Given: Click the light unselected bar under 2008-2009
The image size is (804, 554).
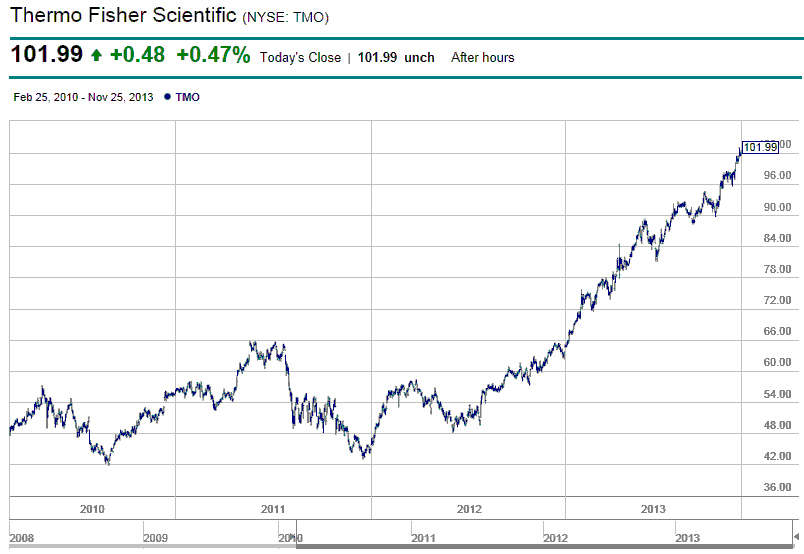Looking at the screenshot, I should (153, 546).
